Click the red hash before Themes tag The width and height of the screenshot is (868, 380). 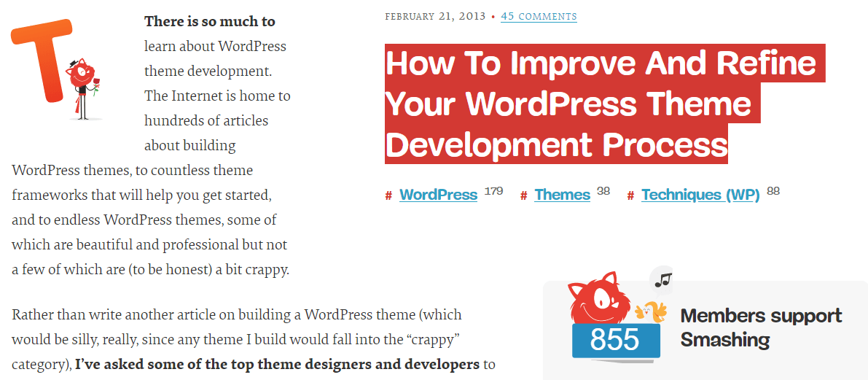click(523, 195)
